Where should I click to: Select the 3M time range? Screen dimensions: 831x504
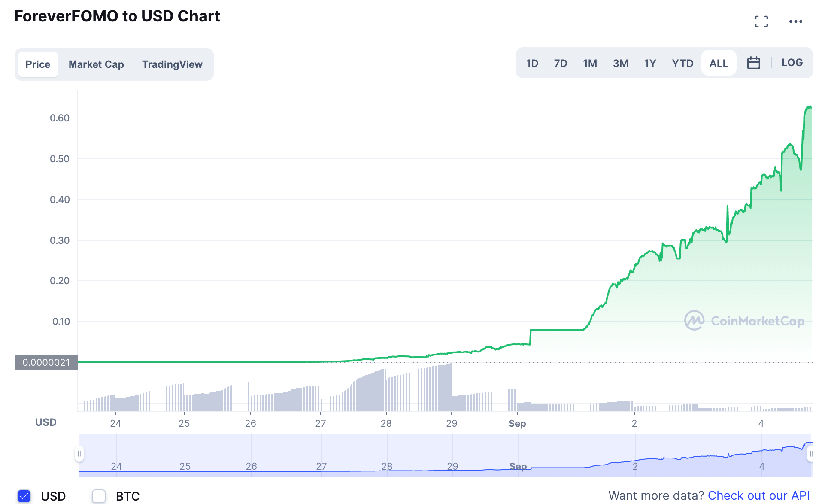[621, 63]
